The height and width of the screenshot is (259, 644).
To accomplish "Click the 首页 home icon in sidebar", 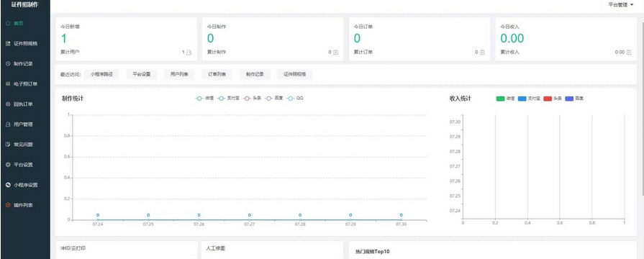I will click(8, 24).
